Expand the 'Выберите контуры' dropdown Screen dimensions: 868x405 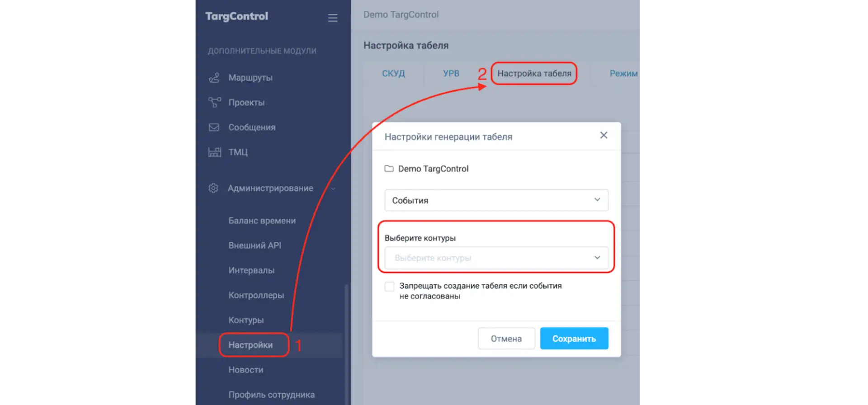pyautogui.click(x=496, y=258)
